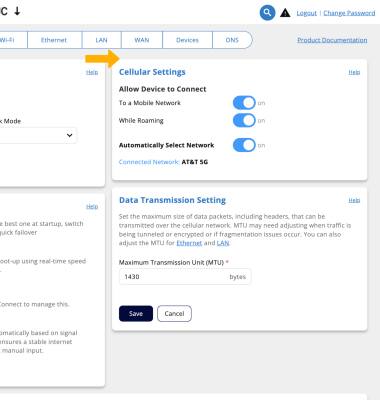The image size is (380, 400).
Task: Open the warning triangle alert icon
Action: point(285,13)
